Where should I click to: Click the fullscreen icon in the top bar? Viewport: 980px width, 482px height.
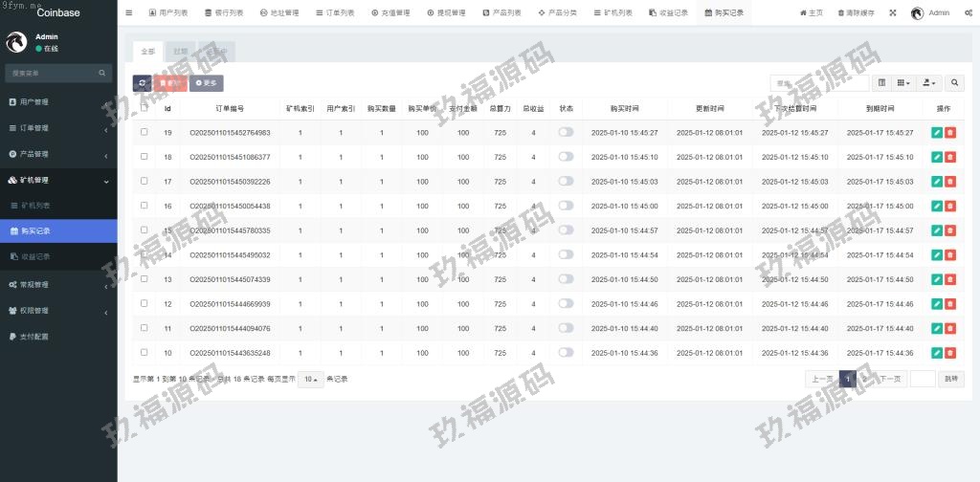pyautogui.click(x=893, y=13)
